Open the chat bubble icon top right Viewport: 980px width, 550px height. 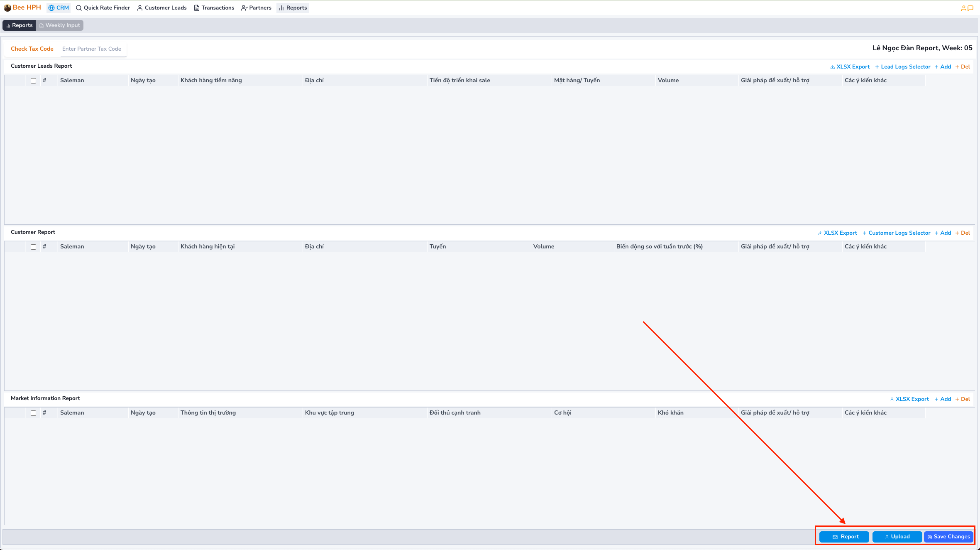click(972, 8)
